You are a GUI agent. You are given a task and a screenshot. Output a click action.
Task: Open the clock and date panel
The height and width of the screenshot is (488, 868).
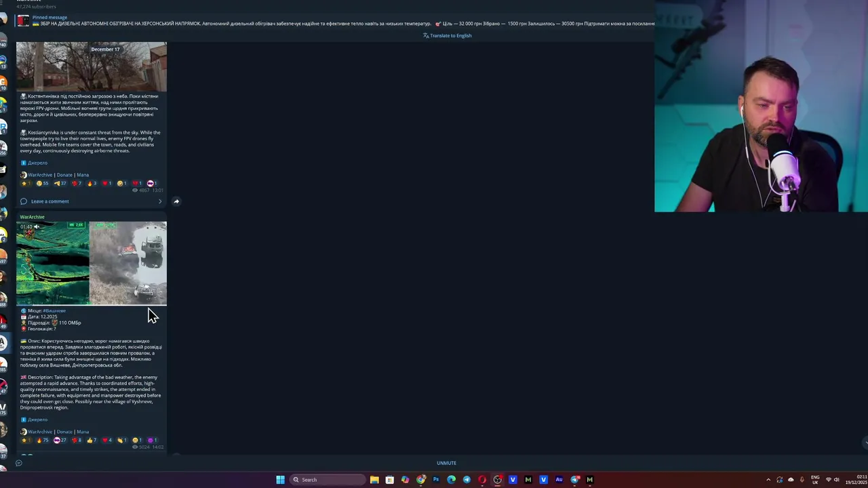pyautogui.click(x=856, y=480)
